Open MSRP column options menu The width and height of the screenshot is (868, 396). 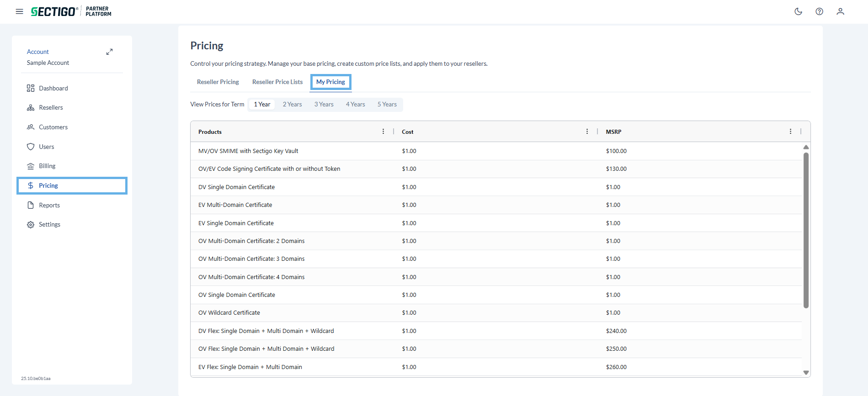[x=791, y=132]
